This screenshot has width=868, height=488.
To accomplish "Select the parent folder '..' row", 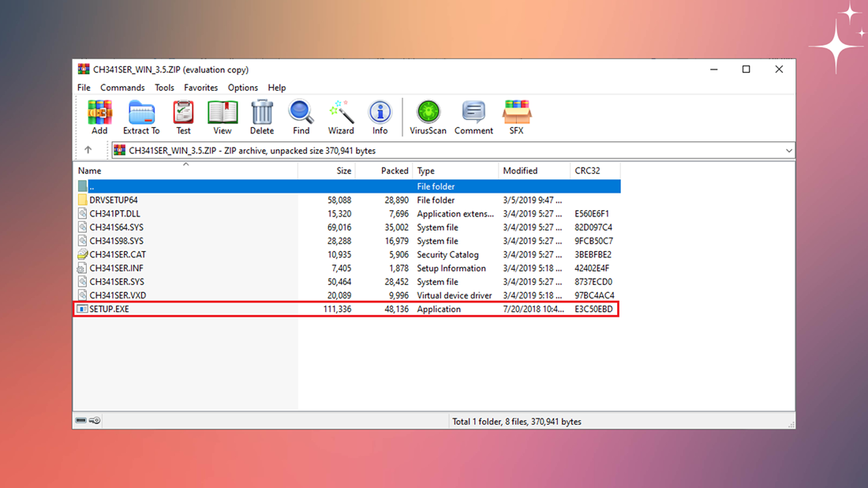I will 347,186.
